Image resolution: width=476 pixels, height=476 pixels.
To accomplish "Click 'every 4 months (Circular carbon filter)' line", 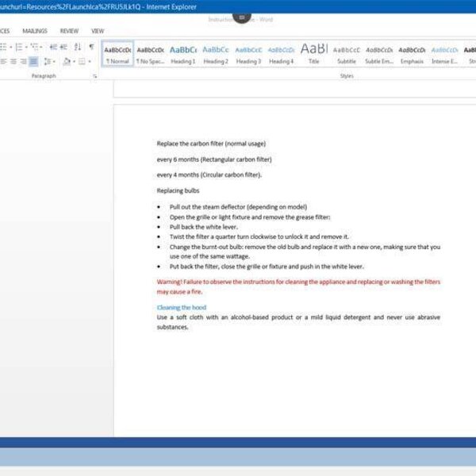I will coord(209,175).
